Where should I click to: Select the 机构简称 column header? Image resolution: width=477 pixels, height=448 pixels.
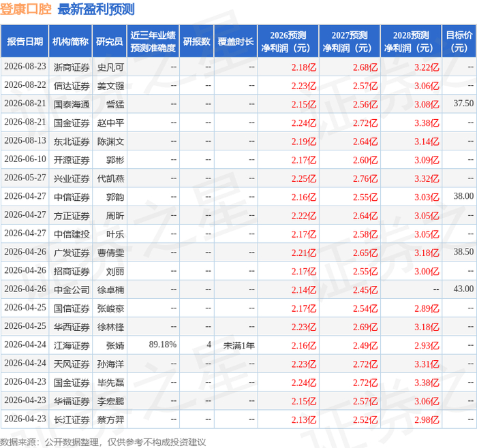[x=70, y=42]
